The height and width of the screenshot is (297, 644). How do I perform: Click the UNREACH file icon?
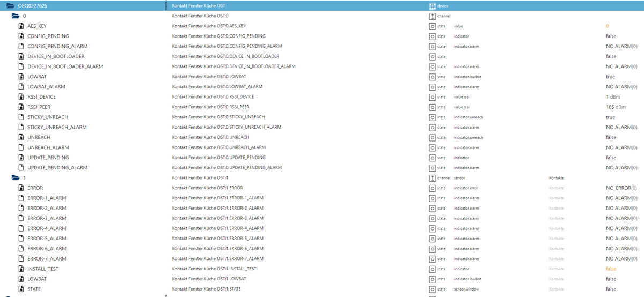21,137
